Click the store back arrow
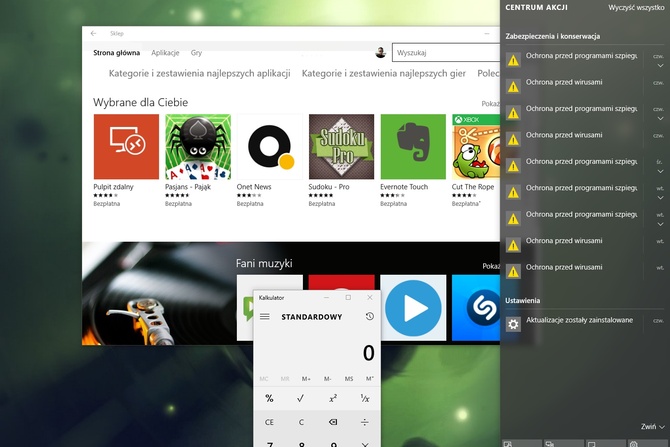This screenshot has width=670, height=447. 93,33
